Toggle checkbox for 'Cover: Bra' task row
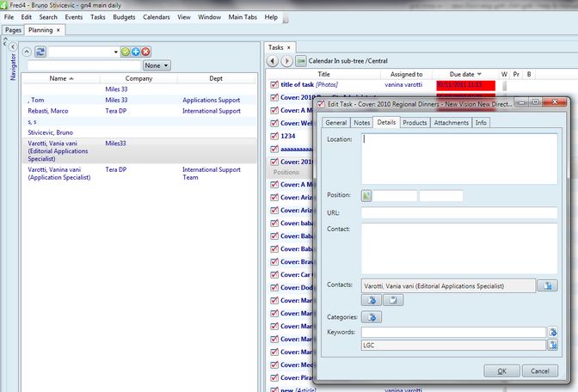The width and height of the screenshot is (578, 392). coord(274,262)
